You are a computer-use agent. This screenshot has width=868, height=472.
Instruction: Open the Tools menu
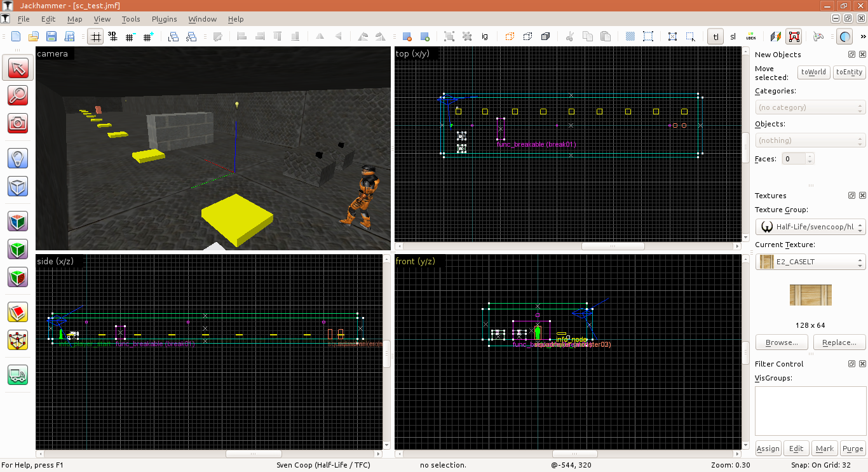click(131, 19)
